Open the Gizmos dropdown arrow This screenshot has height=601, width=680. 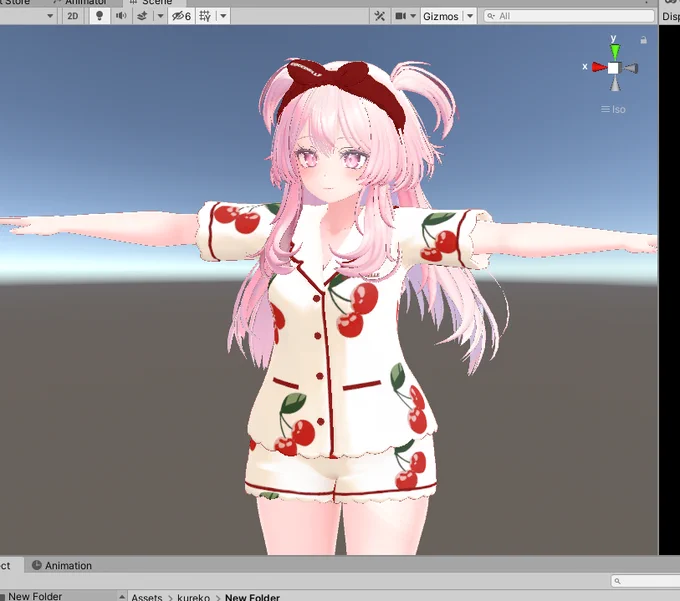(470, 16)
